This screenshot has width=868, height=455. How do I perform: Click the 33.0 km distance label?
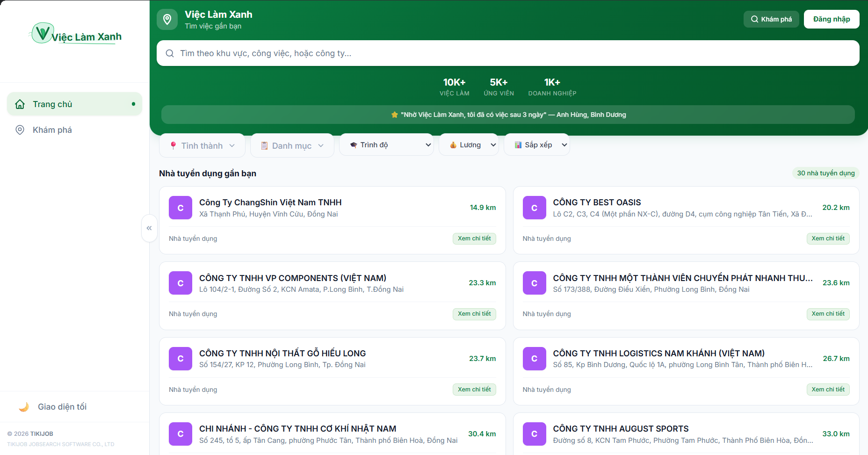pyautogui.click(x=836, y=434)
